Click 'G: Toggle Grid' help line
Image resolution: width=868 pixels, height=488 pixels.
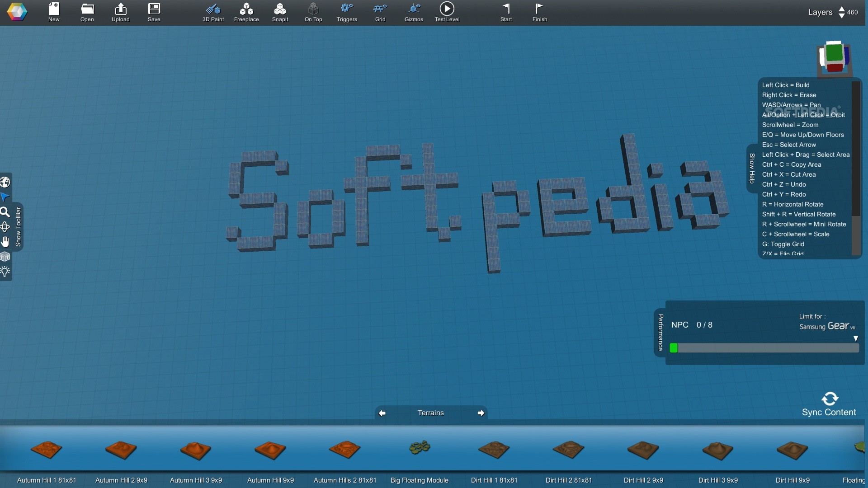pos(783,244)
